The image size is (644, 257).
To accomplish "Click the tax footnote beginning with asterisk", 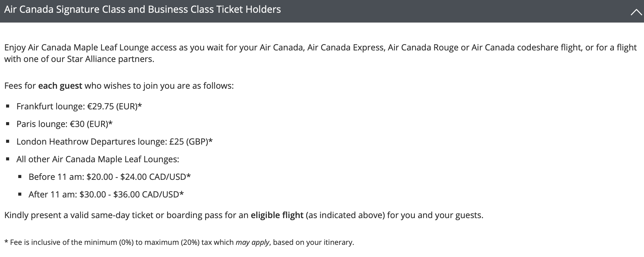I will coord(179,242).
